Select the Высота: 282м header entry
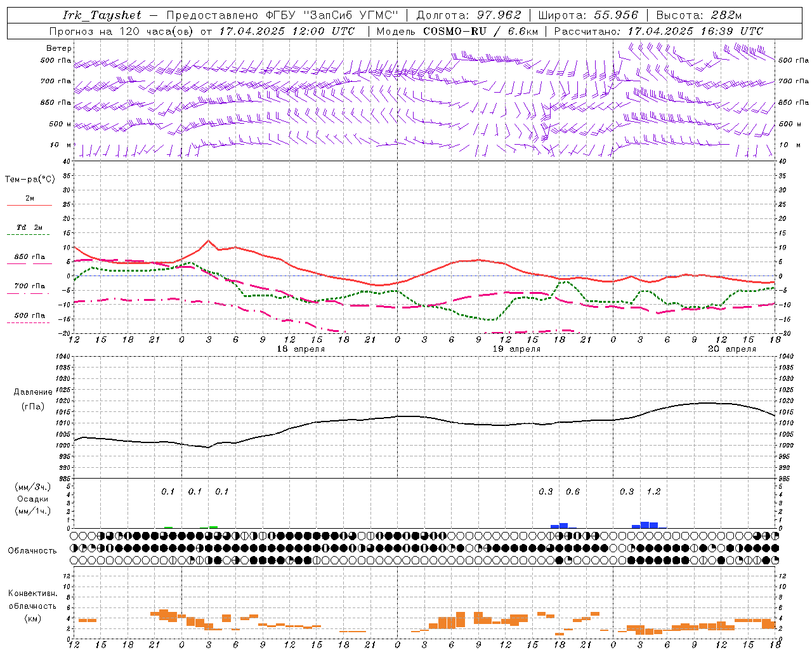812x650 pixels. 699,15
